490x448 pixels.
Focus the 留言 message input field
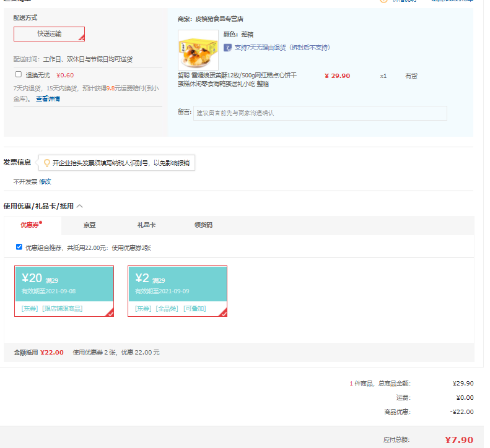pos(320,113)
